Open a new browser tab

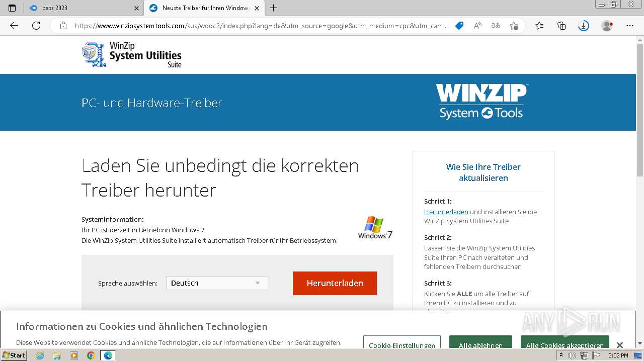(x=273, y=8)
